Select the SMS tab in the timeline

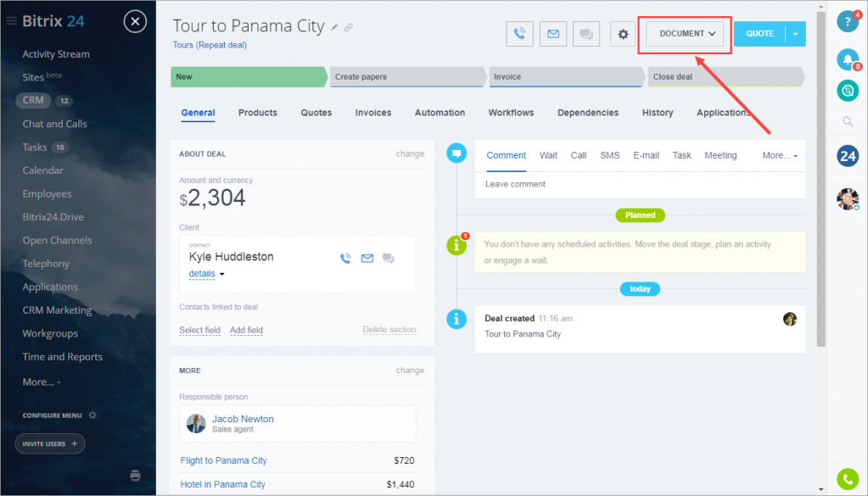pos(609,155)
